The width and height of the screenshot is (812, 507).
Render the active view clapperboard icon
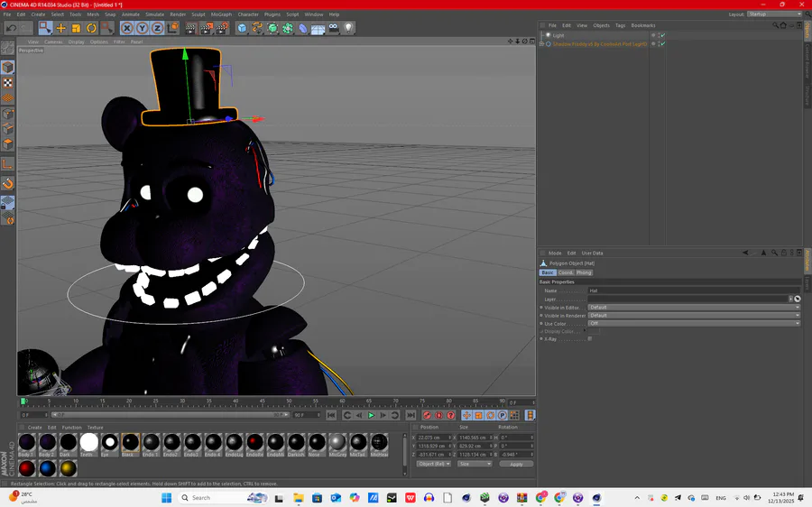pos(190,28)
